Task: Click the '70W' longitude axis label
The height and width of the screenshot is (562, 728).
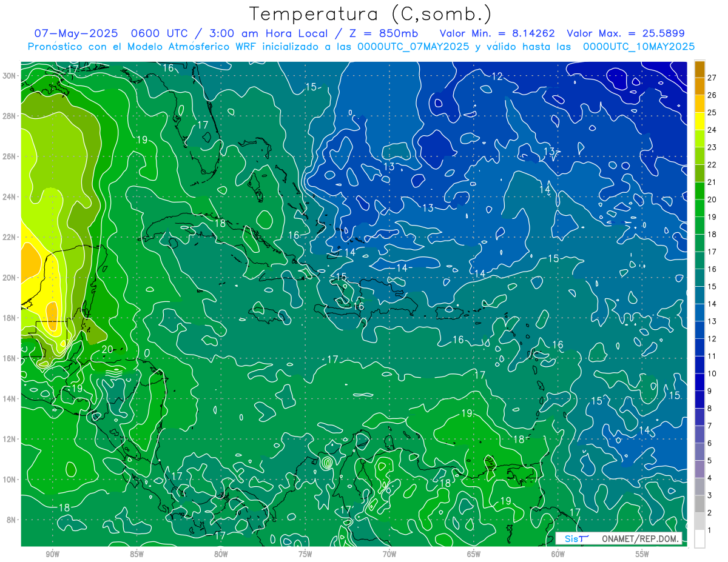Action: (x=389, y=554)
